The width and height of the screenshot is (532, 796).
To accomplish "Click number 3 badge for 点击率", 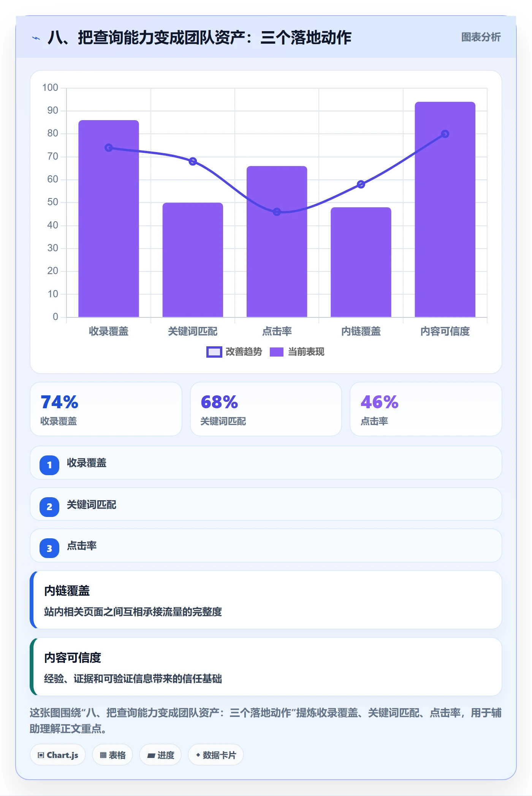I will (49, 548).
